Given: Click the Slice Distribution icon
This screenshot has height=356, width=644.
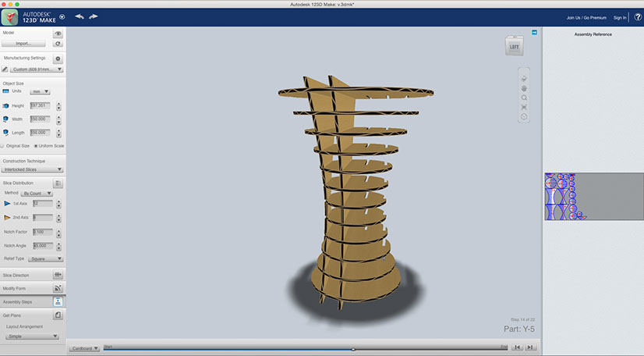Looking at the screenshot, I should tap(58, 183).
